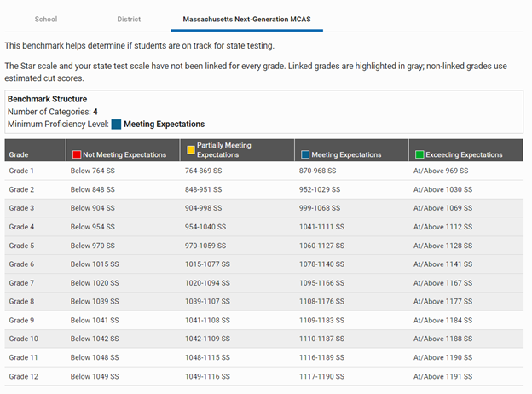Click the Grade column header

[35, 150]
